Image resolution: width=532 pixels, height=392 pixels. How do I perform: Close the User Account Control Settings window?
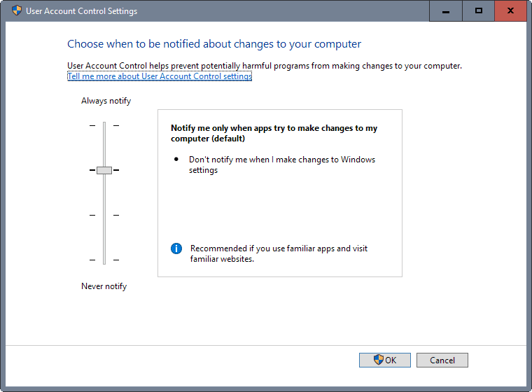click(510, 11)
